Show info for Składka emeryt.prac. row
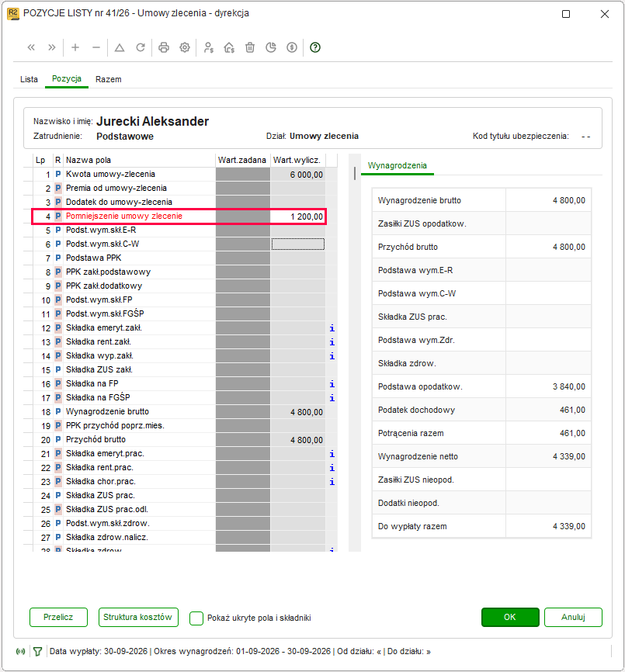 point(332,454)
